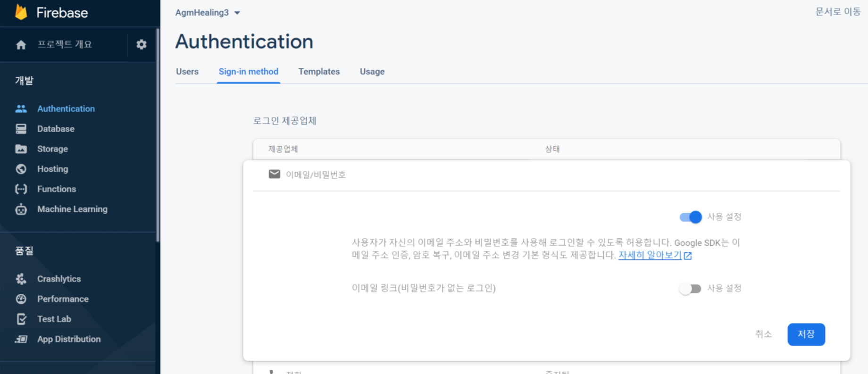Image resolution: width=868 pixels, height=374 pixels.
Task: Open the Templates tab
Action: click(319, 72)
